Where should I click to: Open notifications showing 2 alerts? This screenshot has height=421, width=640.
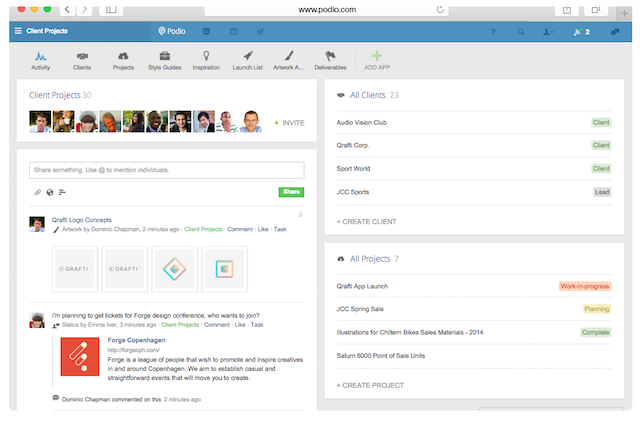[x=581, y=32]
